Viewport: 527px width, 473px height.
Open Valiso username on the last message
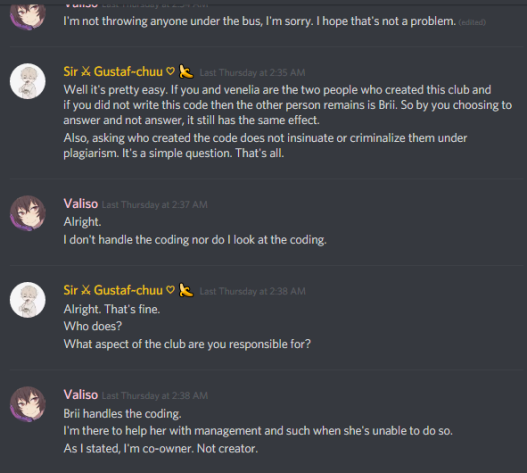pyautogui.click(x=81, y=395)
